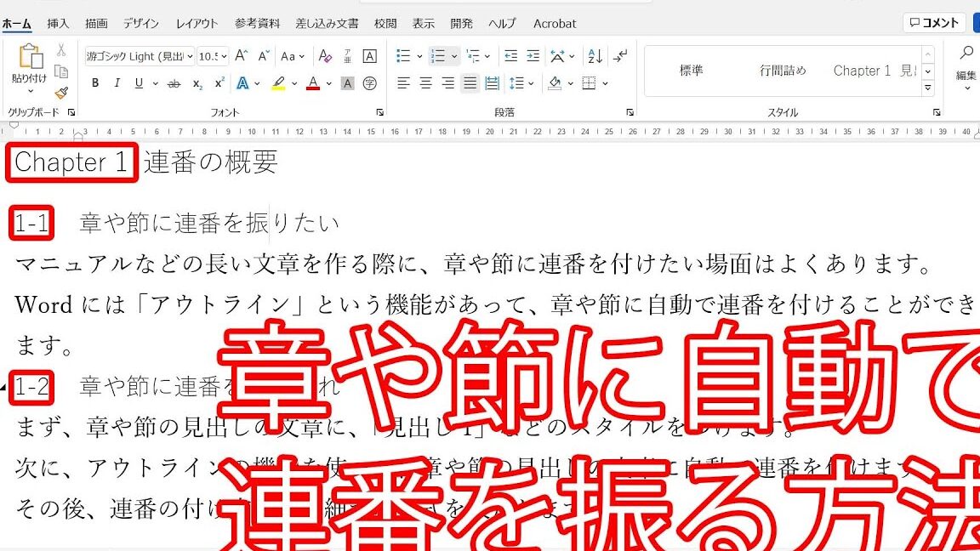This screenshot has width=980, height=551.
Task: Increase font size with the larger A icon
Action: pos(242,56)
